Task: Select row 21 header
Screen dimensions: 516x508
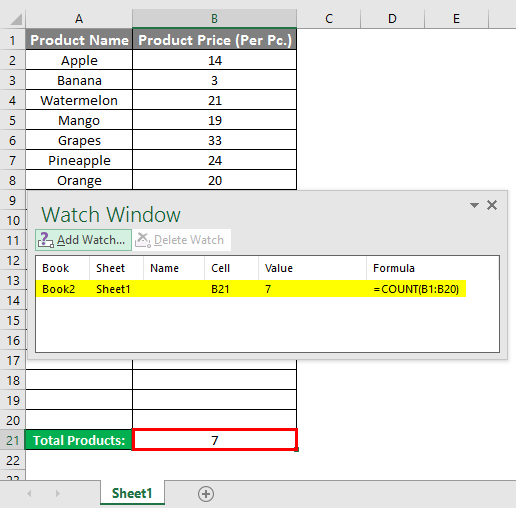Action: pyautogui.click(x=13, y=440)
